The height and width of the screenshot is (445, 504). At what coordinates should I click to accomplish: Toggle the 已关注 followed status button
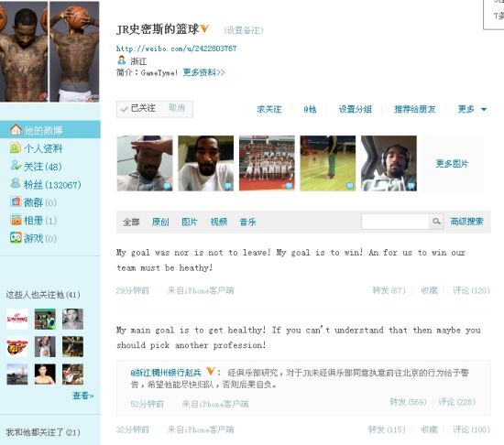[139, 109]
